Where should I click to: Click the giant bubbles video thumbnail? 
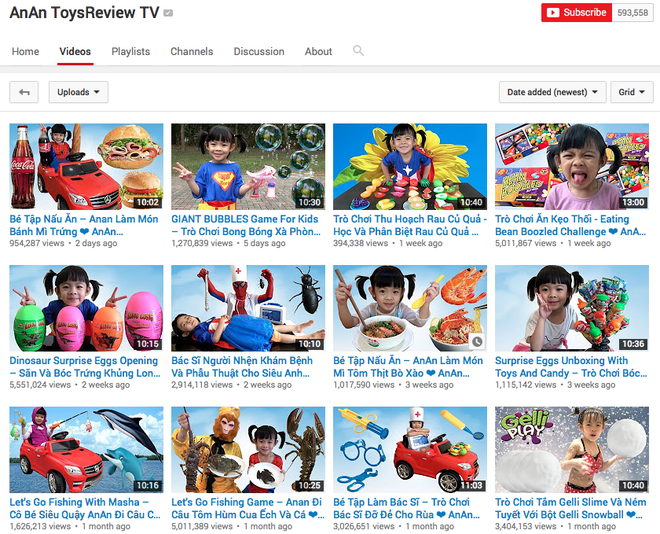pos(248,167)
